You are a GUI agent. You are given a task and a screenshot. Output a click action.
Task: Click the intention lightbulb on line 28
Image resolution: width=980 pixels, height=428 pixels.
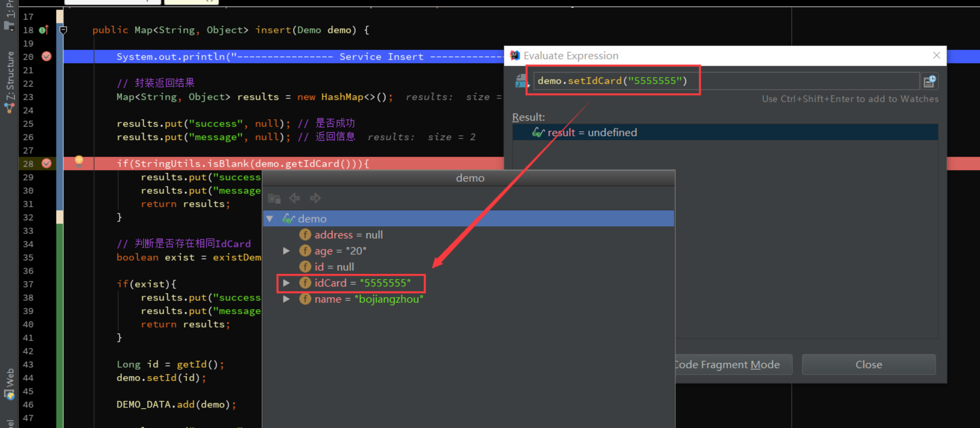[x=79, y=161]
